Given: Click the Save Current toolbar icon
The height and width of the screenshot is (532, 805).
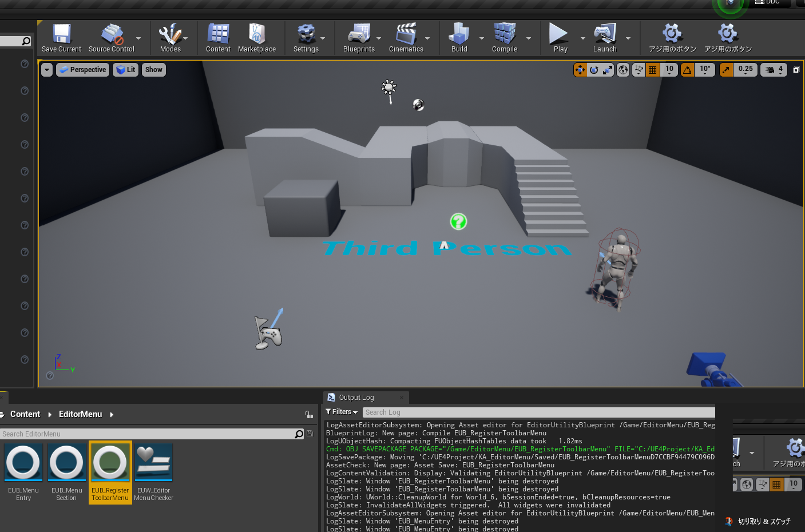Looking at the screenshot, I should coord(61,38).
